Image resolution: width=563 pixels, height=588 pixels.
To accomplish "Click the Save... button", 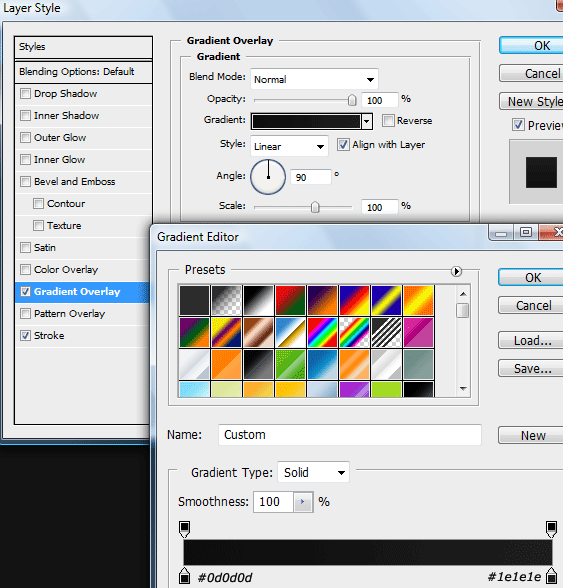I will pos(531,368).
